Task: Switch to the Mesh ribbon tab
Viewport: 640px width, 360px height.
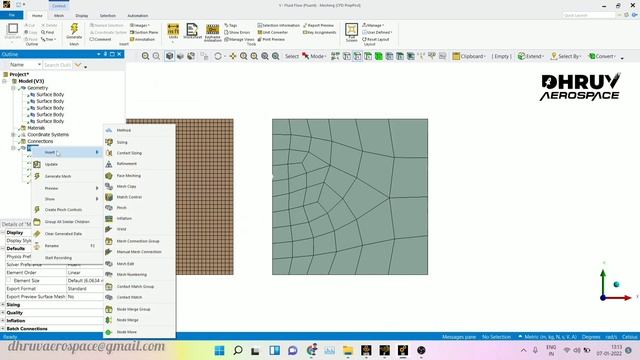Action: pos(59,16)
